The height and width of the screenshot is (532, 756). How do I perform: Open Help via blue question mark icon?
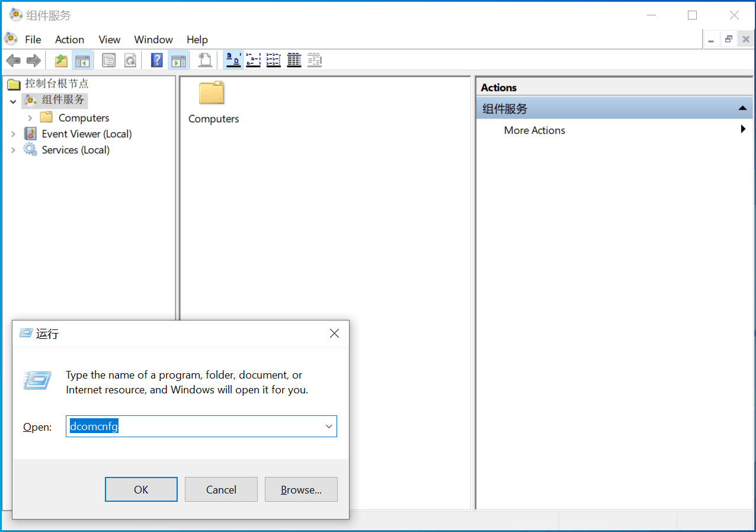coord(156,60)
